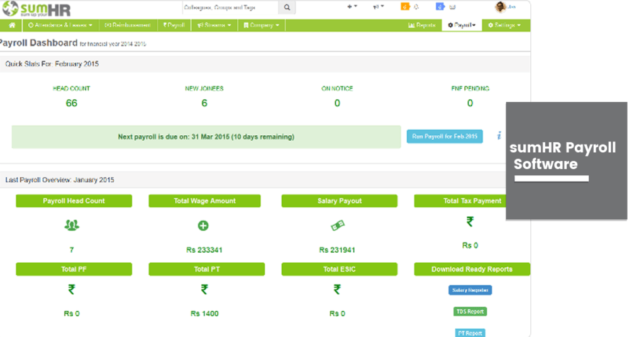Expand the Attendance & Leaves menu

point(60,25)
